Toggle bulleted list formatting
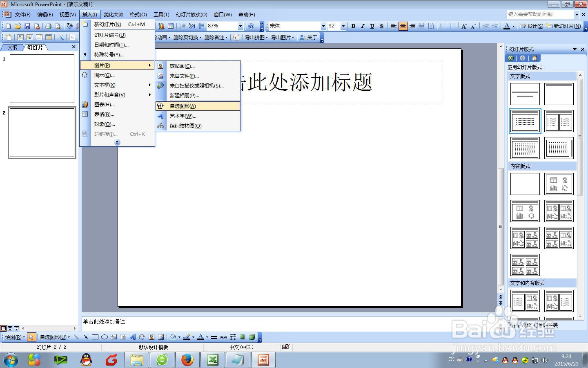 (x=452, y=26)
